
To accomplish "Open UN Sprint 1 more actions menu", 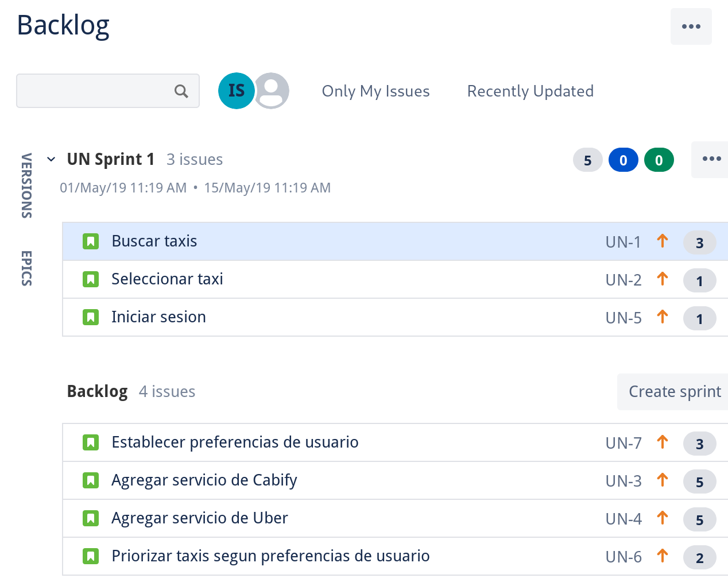I will coord(711,159).
